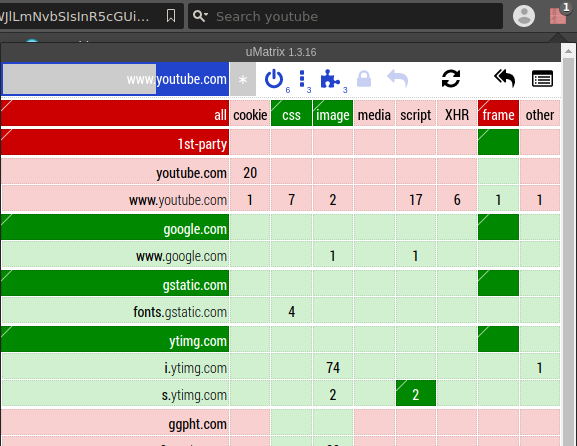Open the uMatrix logger dashboard icon

click(542, 79)
